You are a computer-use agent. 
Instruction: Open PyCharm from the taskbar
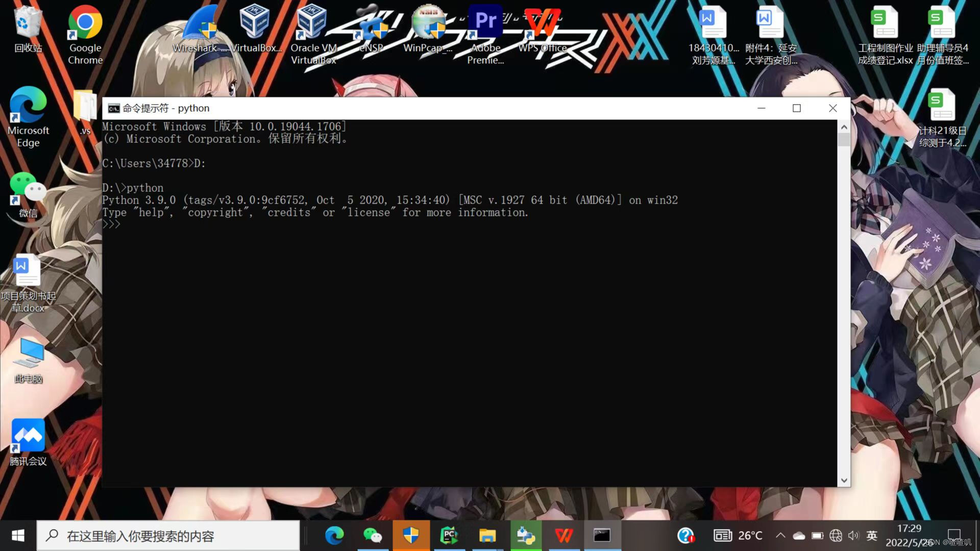(x=449, y=536)
